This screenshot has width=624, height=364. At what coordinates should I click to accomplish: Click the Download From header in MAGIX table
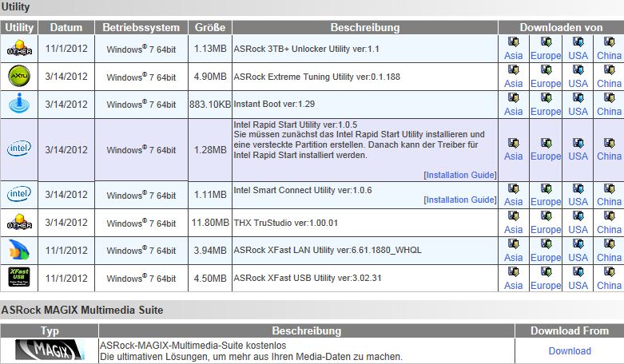point(570,330)
